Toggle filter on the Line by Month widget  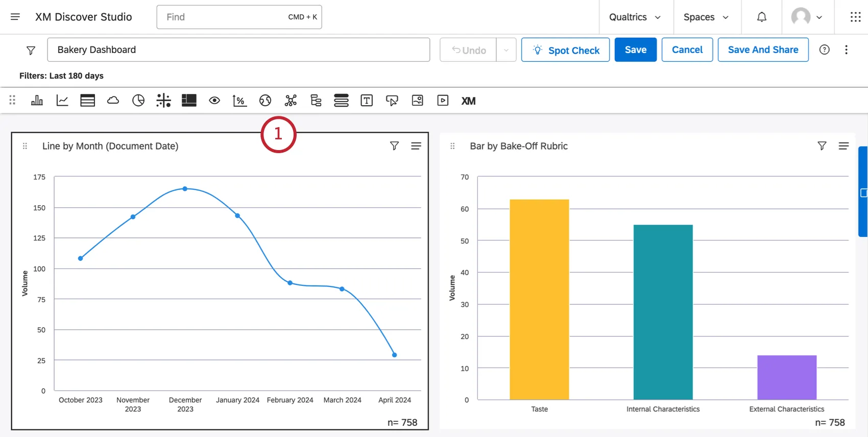(x=394, y=146)
